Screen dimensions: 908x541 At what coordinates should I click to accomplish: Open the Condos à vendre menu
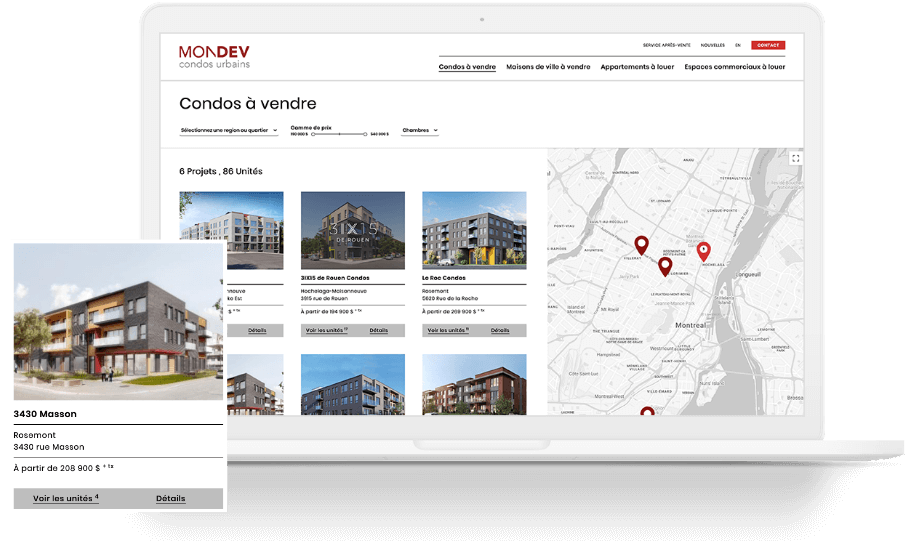tap(467, 67)
